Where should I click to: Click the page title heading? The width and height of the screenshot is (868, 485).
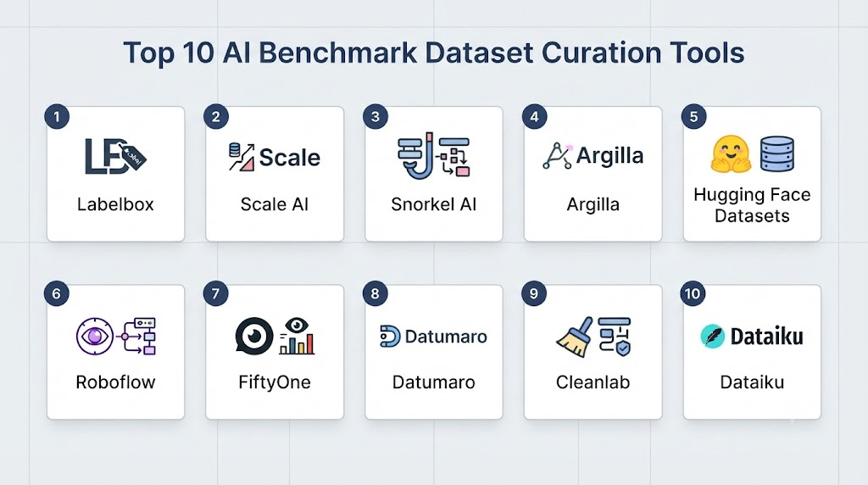click(x=433, y=53)
